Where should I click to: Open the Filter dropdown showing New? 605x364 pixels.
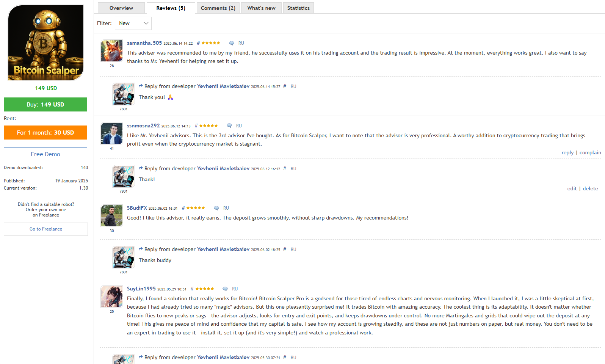[x=133, y=23]
